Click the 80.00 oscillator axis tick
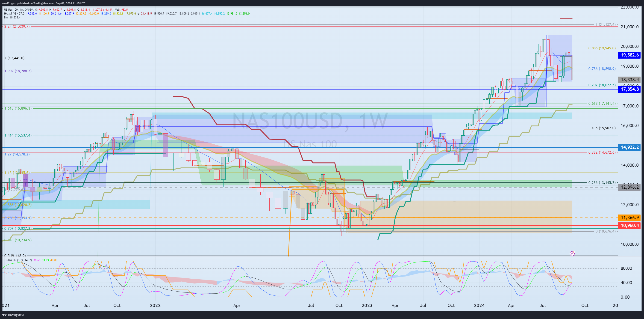Image resolution: width=644 pixels, height=319 pixels. pyautogui.click(x=626, y=268)
